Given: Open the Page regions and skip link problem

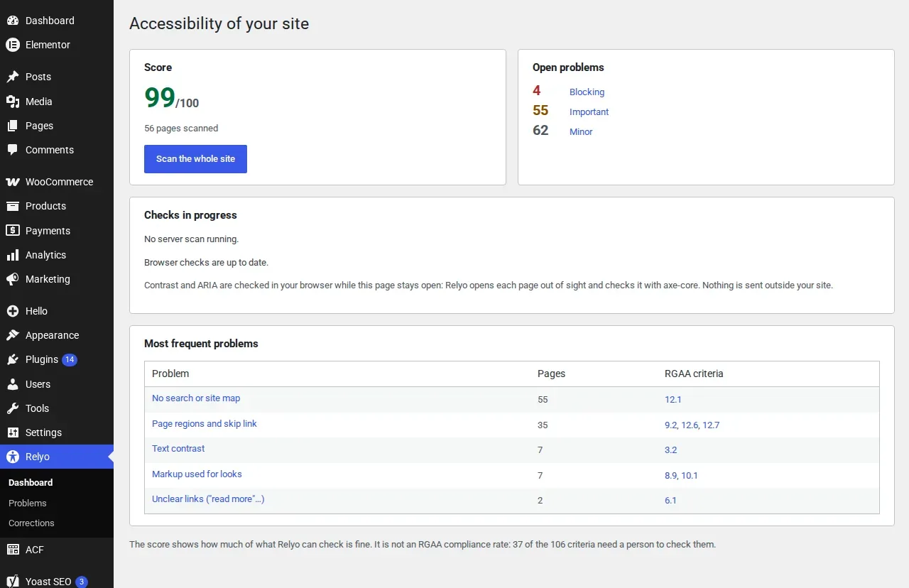Looking at the screenshot, I should click(x=205, y=424).
